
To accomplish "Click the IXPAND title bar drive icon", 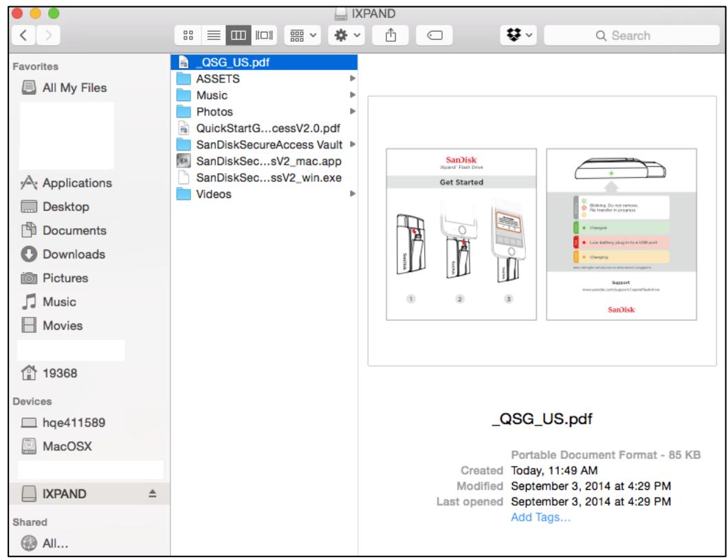I will [x=341, y=14].
